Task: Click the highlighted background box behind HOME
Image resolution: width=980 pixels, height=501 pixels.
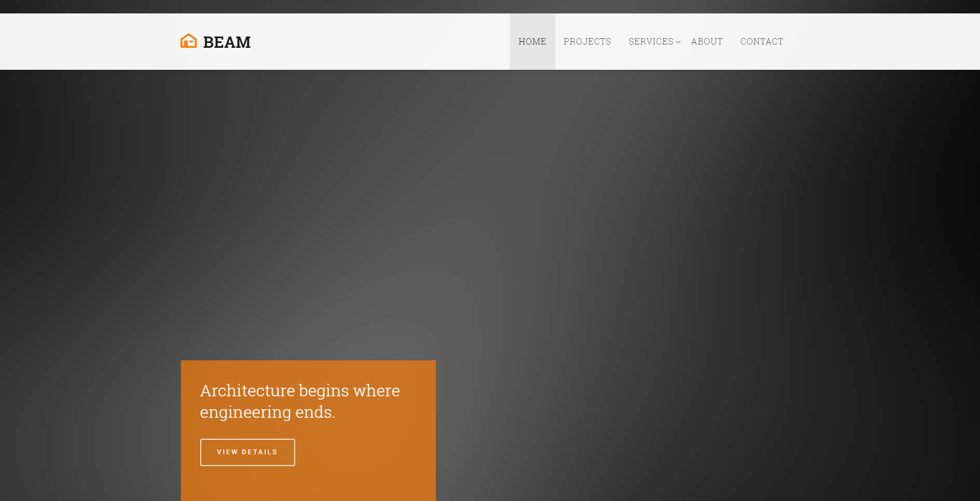Action: click(532, 60)
